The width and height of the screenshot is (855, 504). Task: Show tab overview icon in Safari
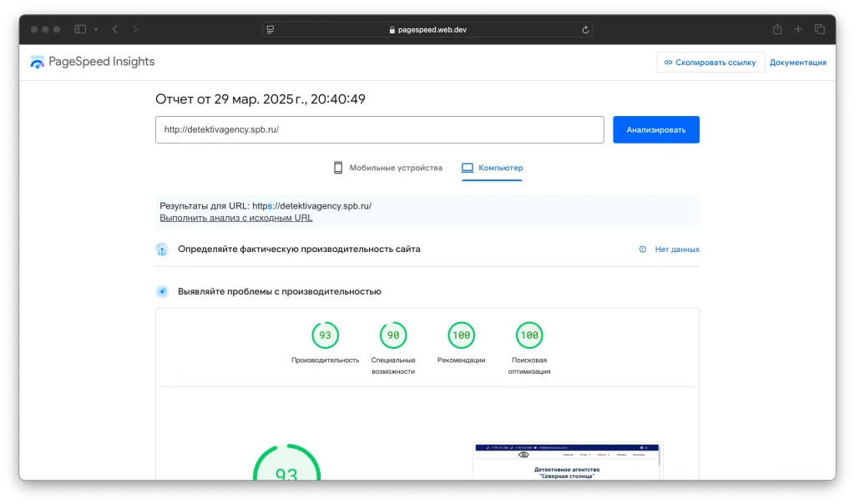(x=819, y=29)
